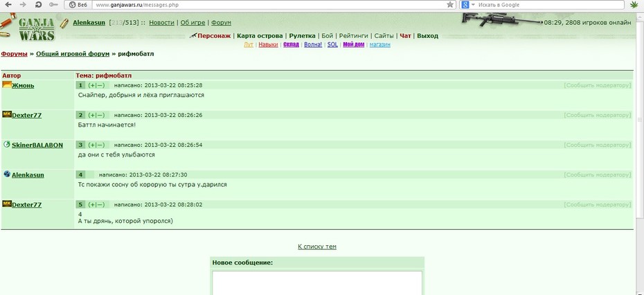Bookmark the page with the star icon
The image size is (644, 295).
450,5
